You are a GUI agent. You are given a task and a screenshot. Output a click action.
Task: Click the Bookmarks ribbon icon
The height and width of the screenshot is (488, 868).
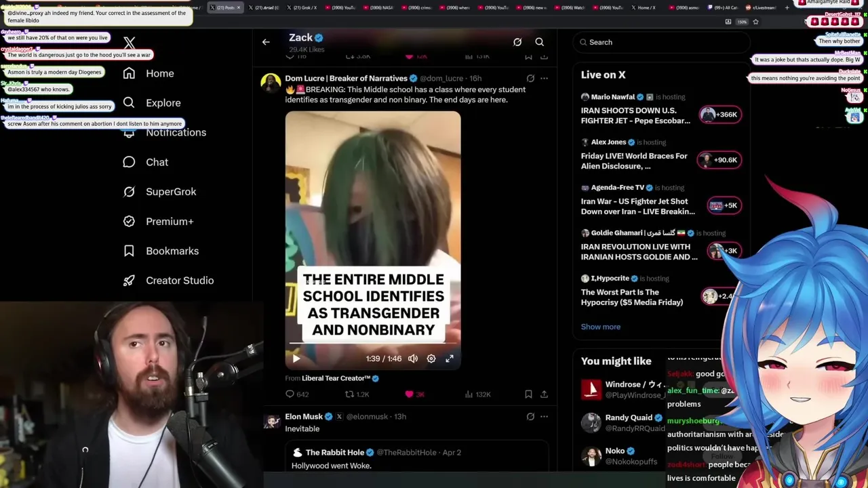129,251
